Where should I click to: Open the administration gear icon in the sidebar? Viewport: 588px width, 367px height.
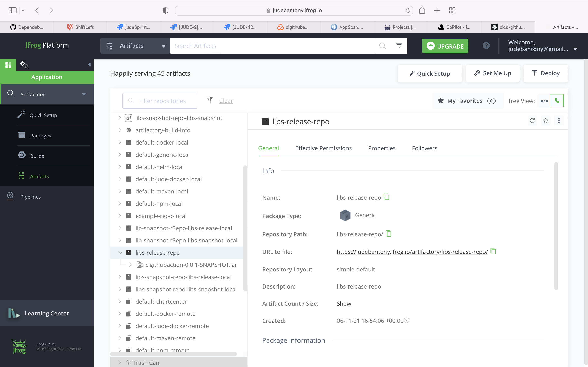(24, 65)
